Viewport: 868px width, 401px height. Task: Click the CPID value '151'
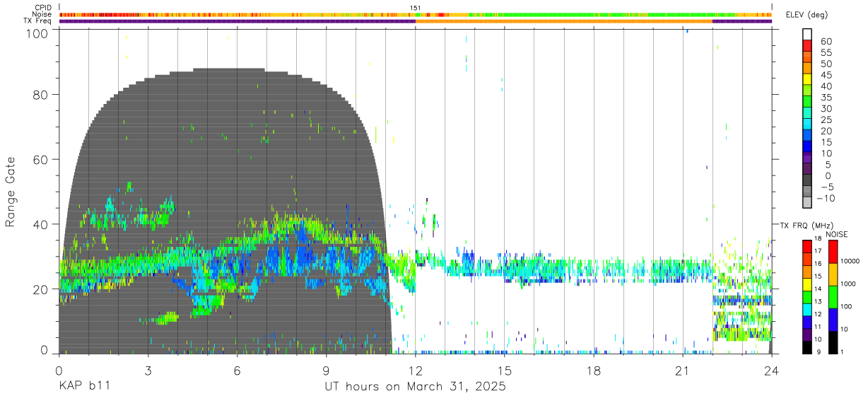pos(416,8)
